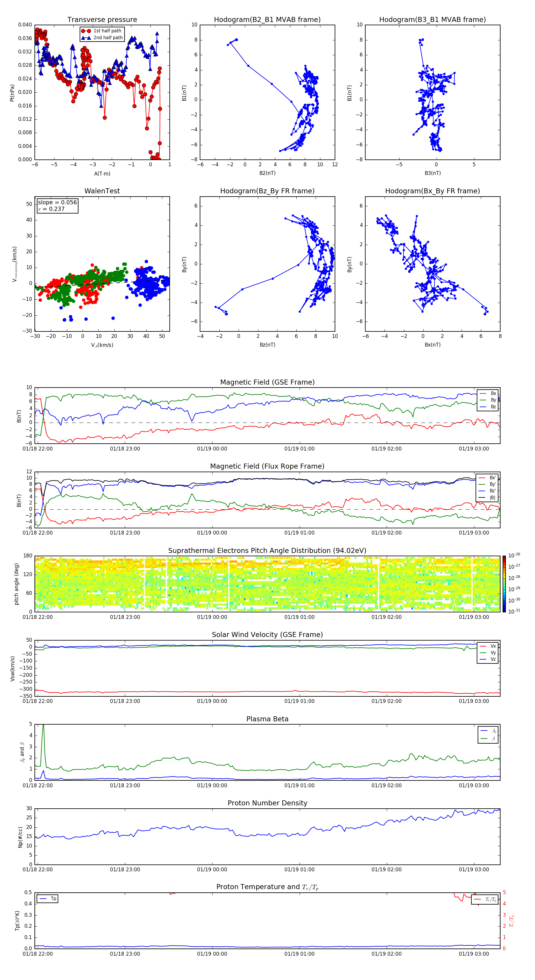This screenshot has width=535, height=980.
Task: Click the B3(nT) x-axis label
Action: 432,173
